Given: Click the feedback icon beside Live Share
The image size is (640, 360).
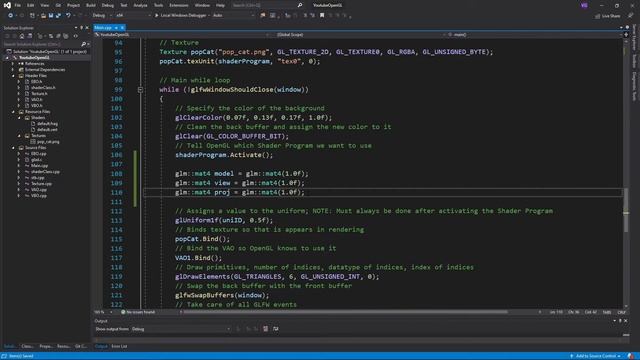Looking at the screenshot, I should [x=631, y=16].
